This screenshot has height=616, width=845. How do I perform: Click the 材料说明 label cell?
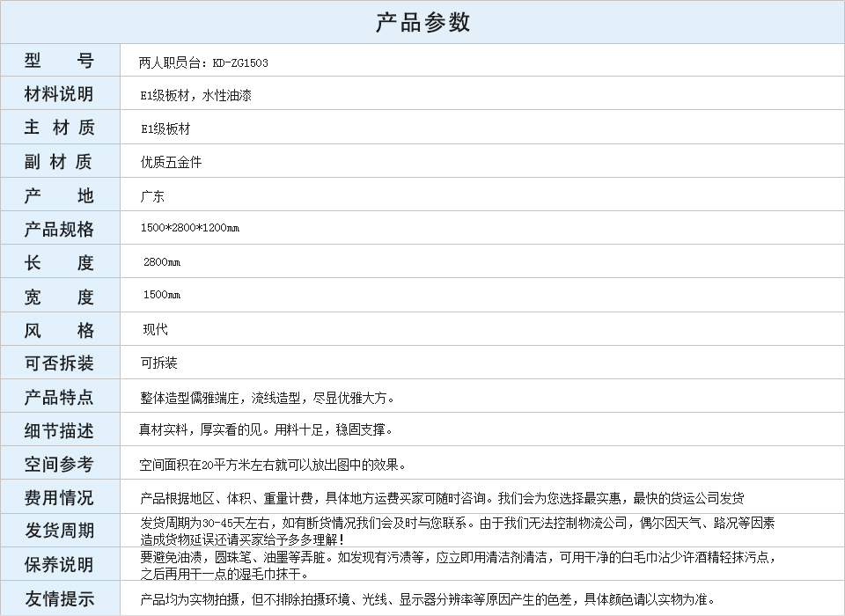(59, 94)
